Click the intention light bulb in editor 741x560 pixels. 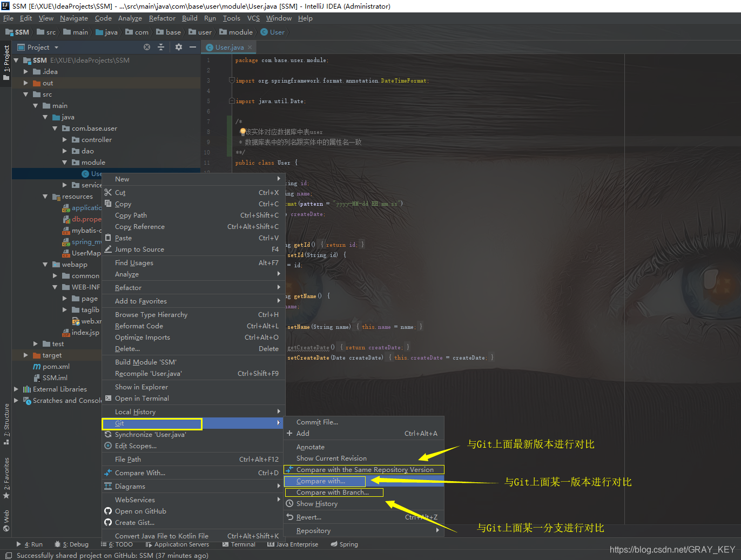point(242,132)
